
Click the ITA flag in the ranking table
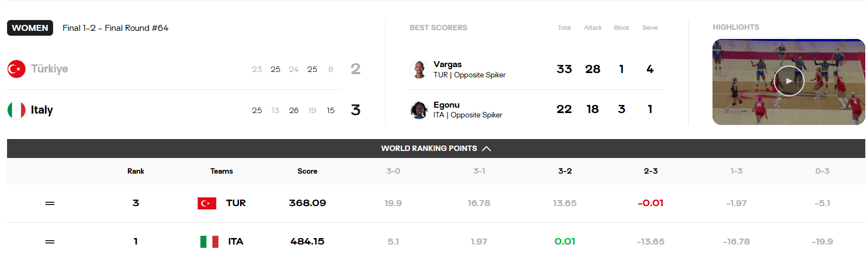click(x=209, y=242)
